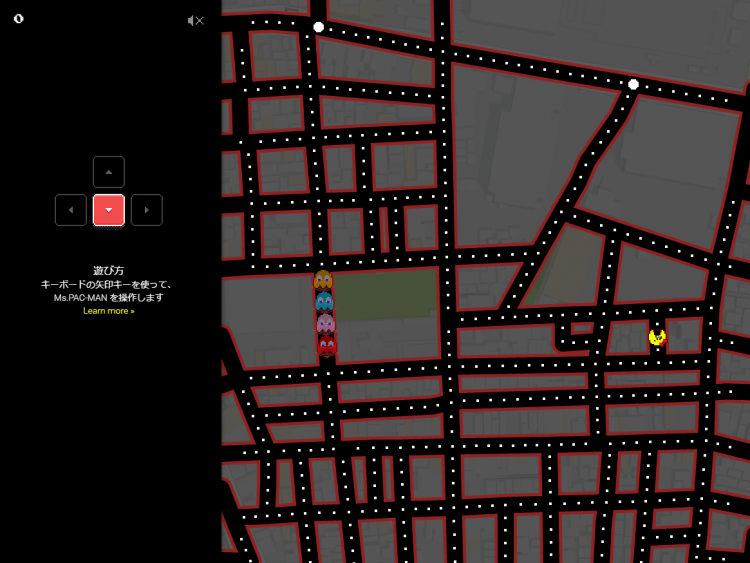Click the left arrow control button
Viewport: 750px width, 563px height.
pos(71,210)
